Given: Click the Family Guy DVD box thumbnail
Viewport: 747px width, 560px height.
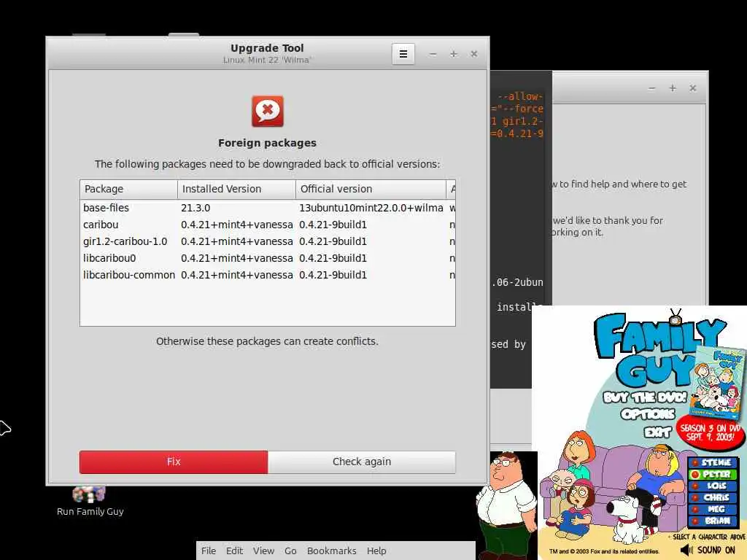Looking at the screenshot, I should pos(718,382).
